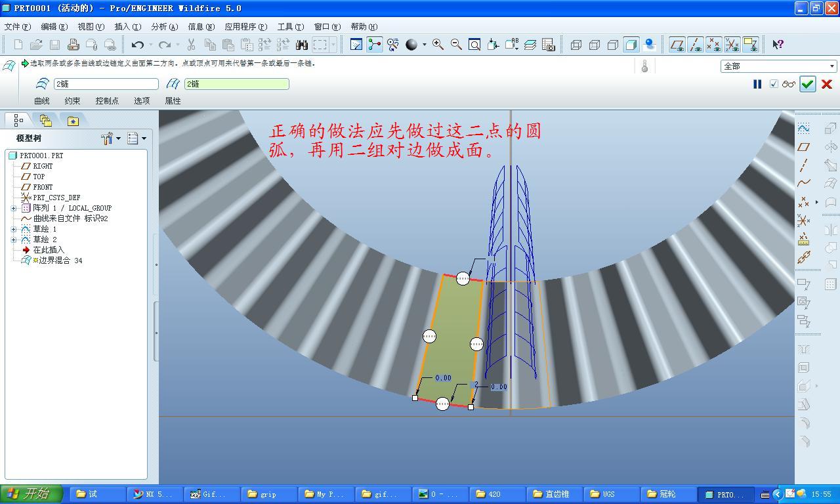This screenshot has width=840, height=504.
Task: Click the Pattern tool icon
Action: click(830, 284)
